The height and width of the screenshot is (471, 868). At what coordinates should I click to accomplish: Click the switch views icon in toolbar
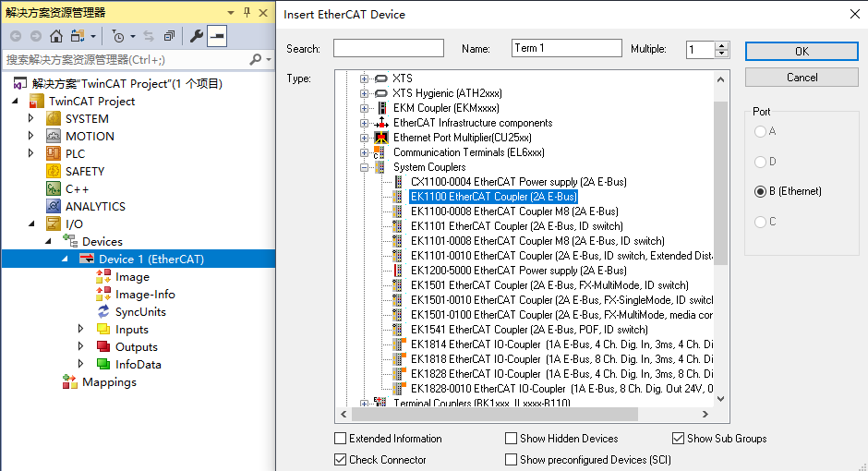tap(77, 37)
